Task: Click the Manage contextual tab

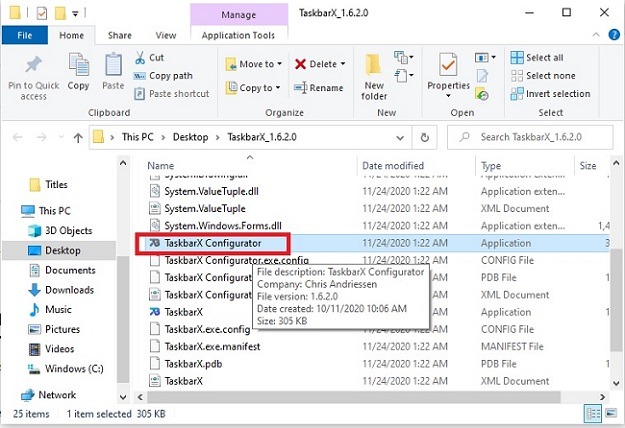Action: coord(239,15)
